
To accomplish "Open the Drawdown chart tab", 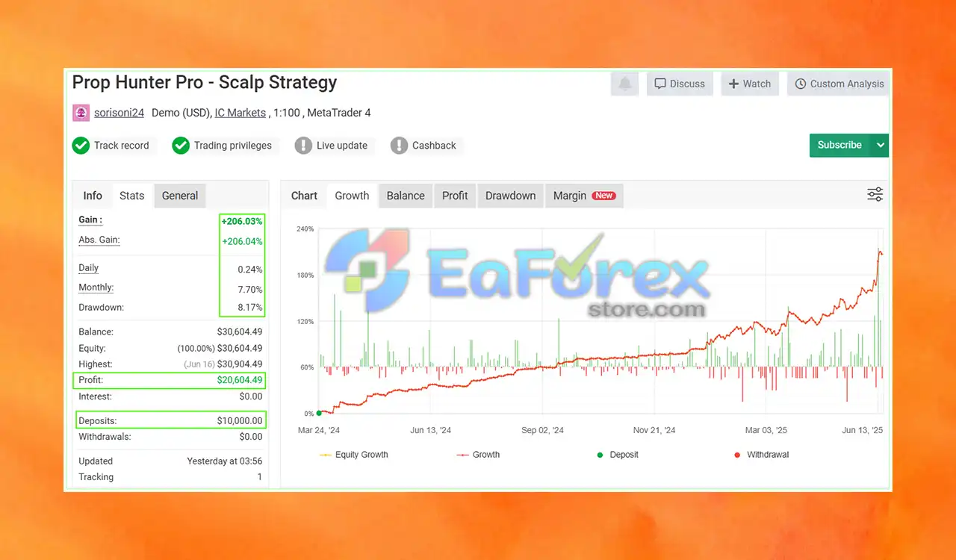I will pyautogui.click(x=511, y=196).
